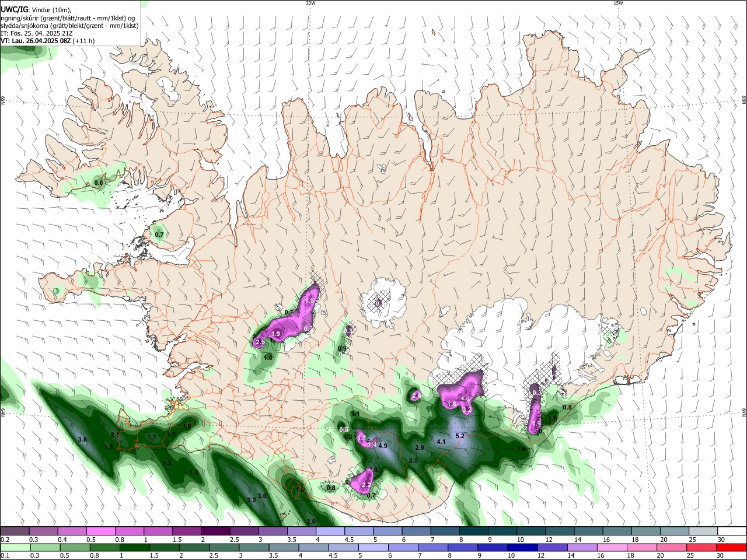Pick the medium blue 7 swatch in lower legend row
Viewport: 747px width, 560px height.
[x=432, y=547]
